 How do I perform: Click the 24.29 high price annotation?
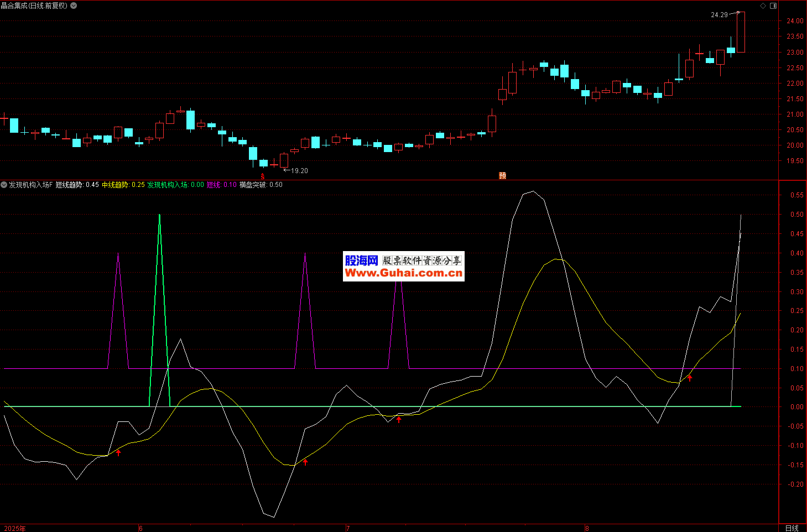pyautogui.click(x=720, y=15)
